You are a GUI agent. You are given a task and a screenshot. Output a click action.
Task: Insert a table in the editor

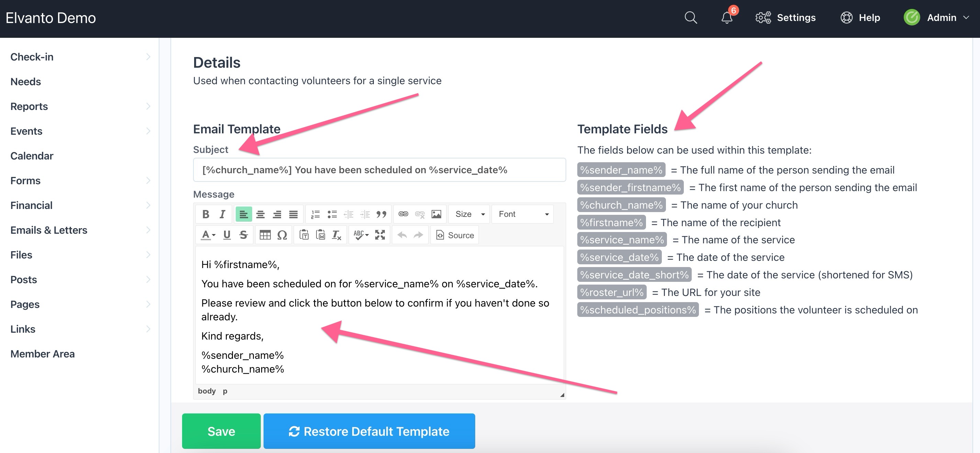pyautogui.click(x=265, y=235)
